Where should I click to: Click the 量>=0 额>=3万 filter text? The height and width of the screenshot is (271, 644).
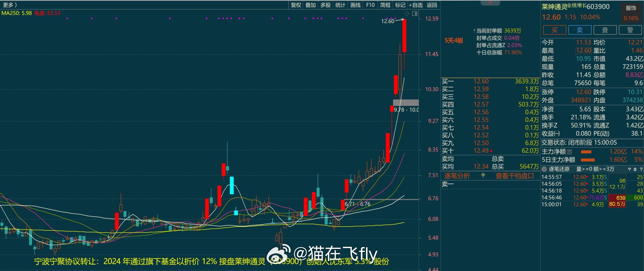[595, 169]
